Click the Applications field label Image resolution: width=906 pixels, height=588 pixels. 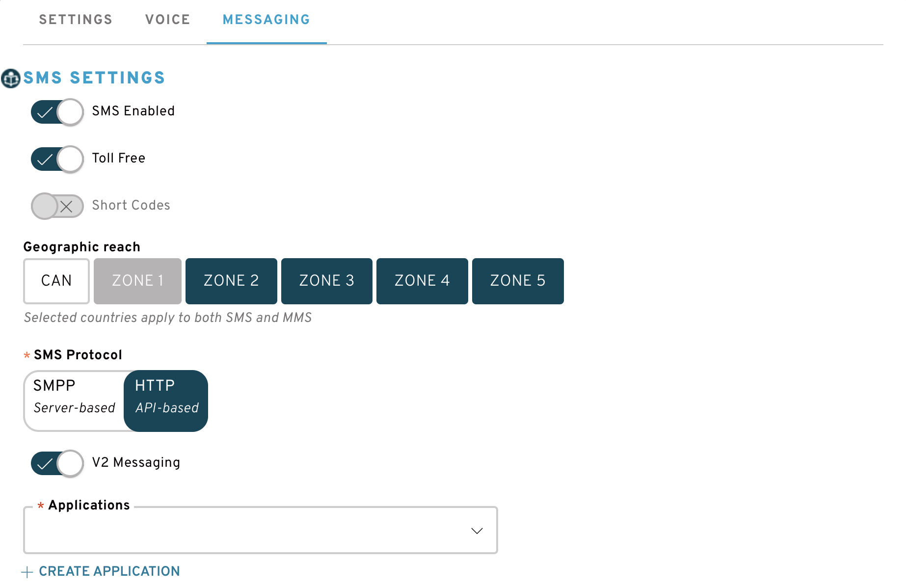[89, 505]
